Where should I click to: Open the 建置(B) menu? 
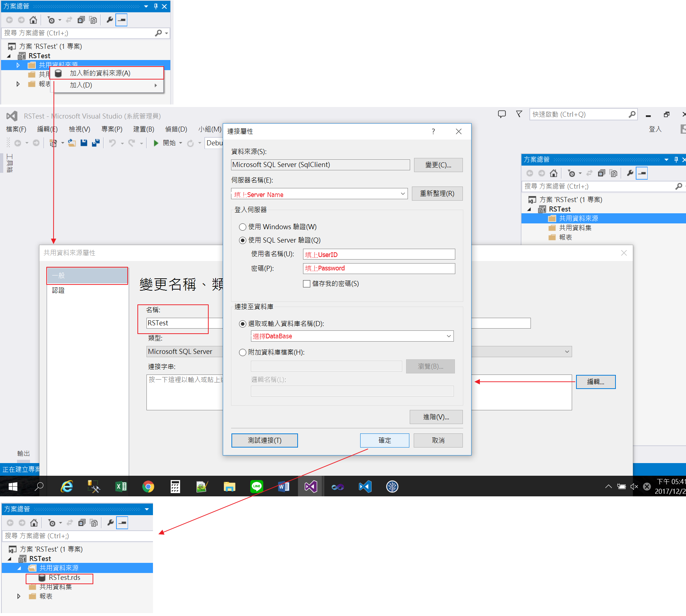(144, 129)
